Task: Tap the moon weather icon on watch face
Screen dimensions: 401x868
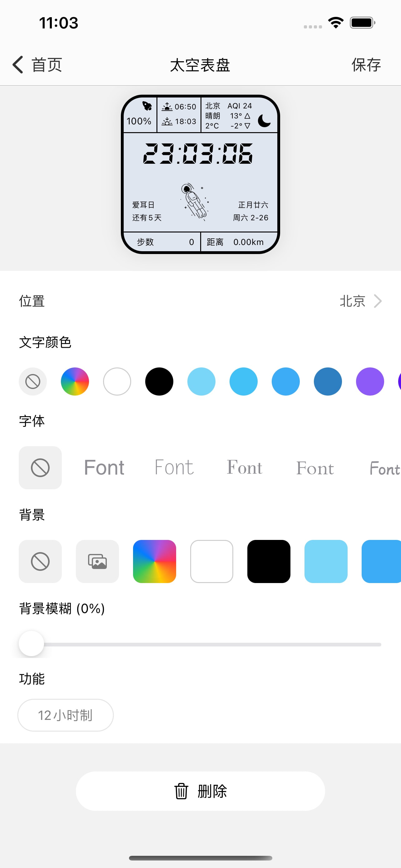Action: [264, 120]
